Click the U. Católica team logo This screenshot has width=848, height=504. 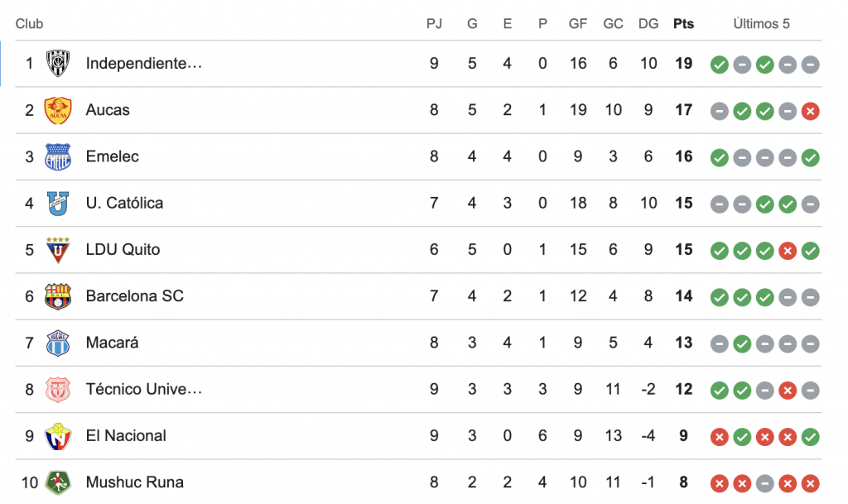pos(58,203)
